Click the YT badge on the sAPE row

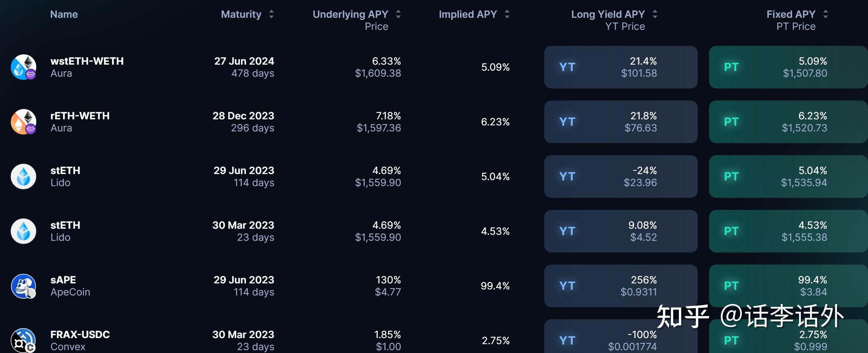click(x=567, y=286)
